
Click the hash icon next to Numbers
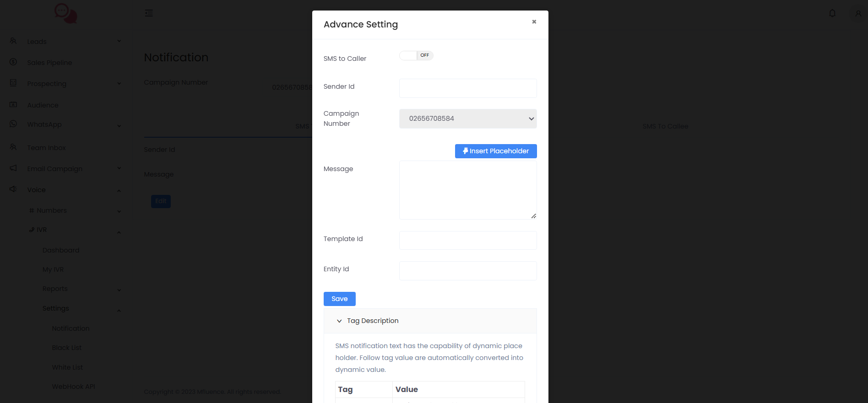(31, 210)
